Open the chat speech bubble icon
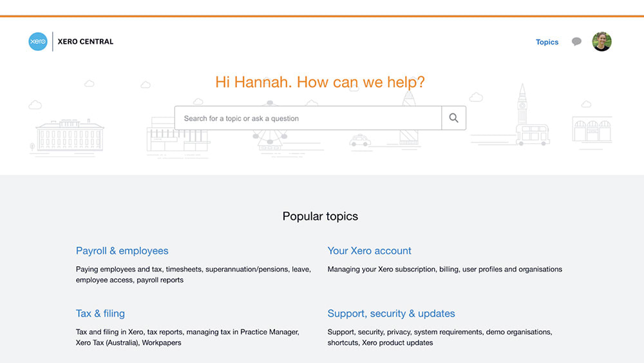644x363 pixels. pos(576,42)
